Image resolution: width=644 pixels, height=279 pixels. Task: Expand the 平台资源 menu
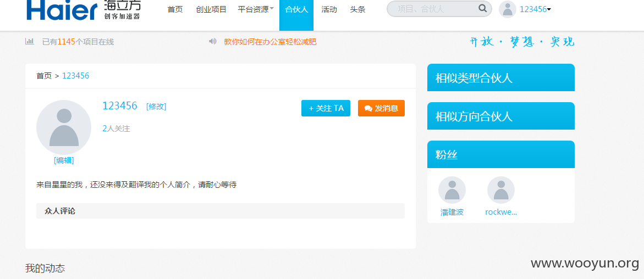[256, 9]
